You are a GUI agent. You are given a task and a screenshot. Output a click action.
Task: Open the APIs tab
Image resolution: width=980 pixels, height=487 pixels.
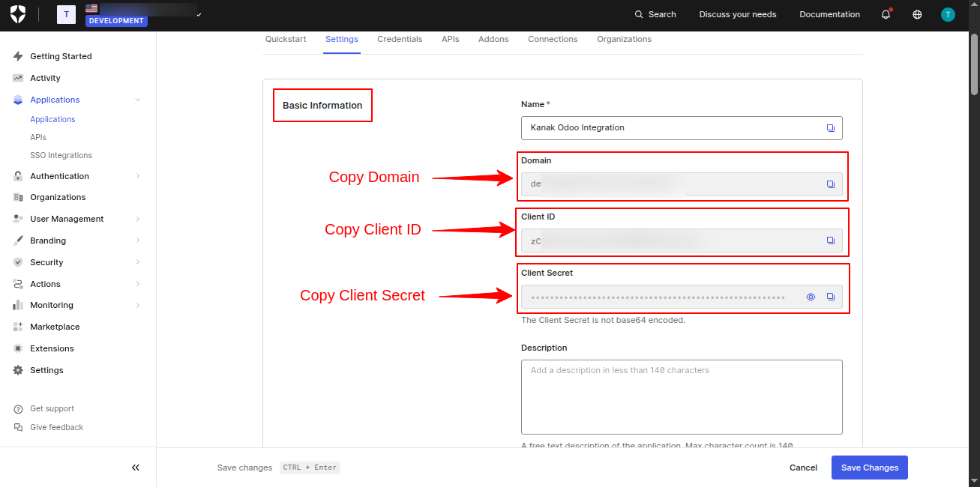(x=451, y=39)
